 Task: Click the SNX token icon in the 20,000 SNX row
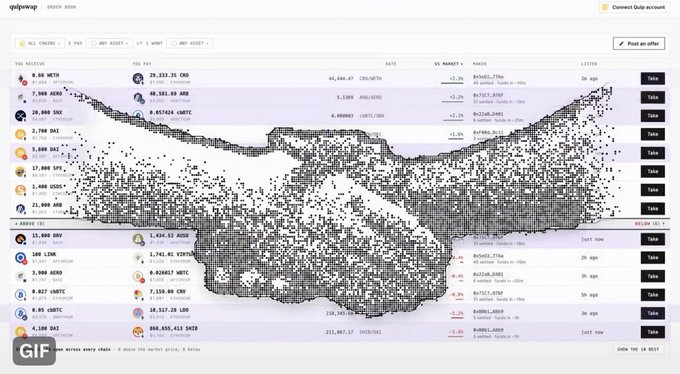pos(20,116)
